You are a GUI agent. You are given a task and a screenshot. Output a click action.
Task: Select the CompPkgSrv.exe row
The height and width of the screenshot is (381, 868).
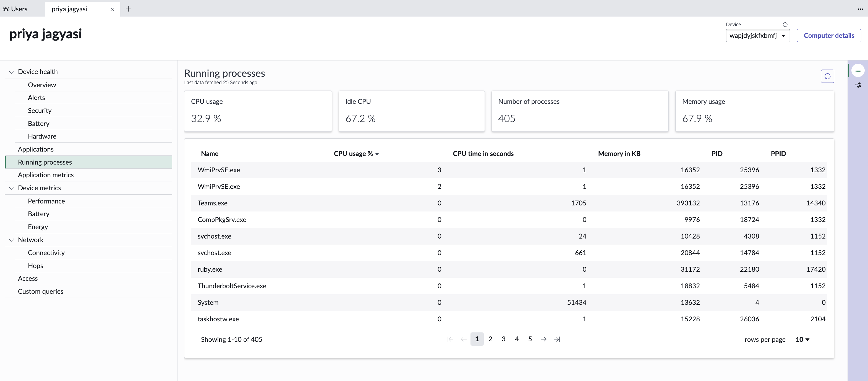point(509,220)
